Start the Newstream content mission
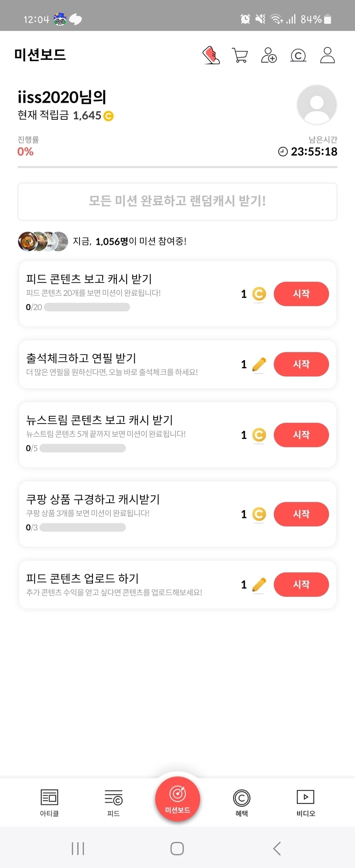 (x=301, y=435)
